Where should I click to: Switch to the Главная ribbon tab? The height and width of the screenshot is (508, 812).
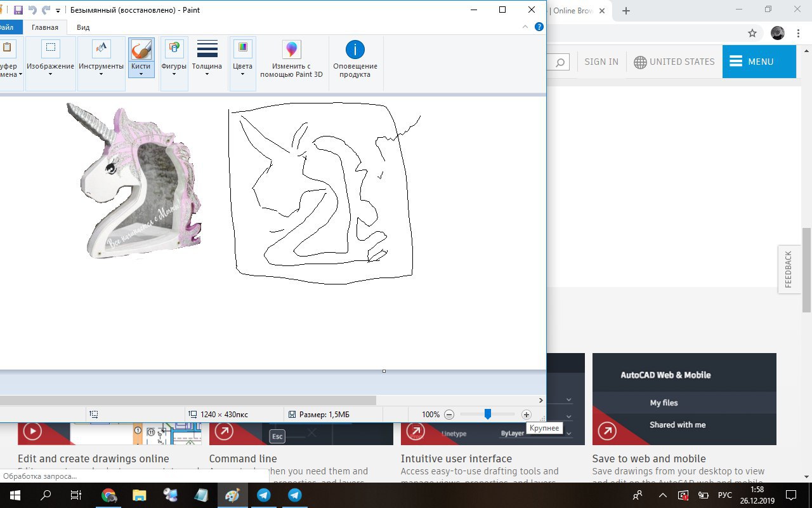pos(45,27)
